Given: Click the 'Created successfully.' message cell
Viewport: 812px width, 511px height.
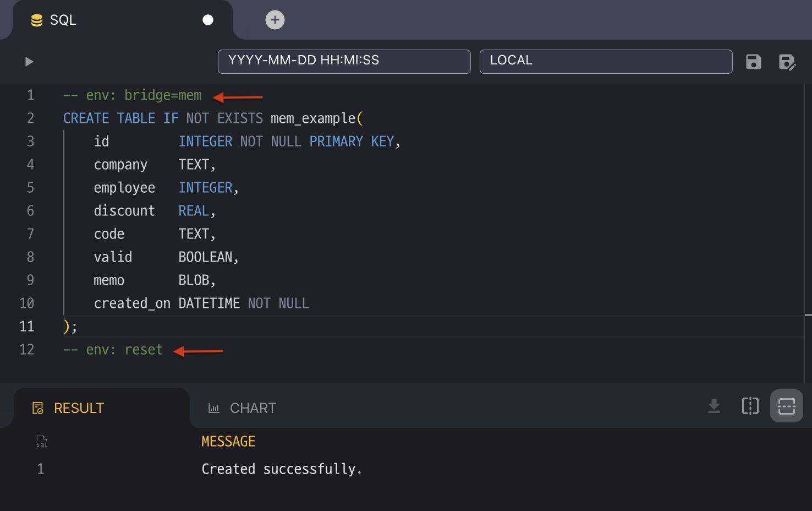Looking at the screenshot, I should (282, 469).
